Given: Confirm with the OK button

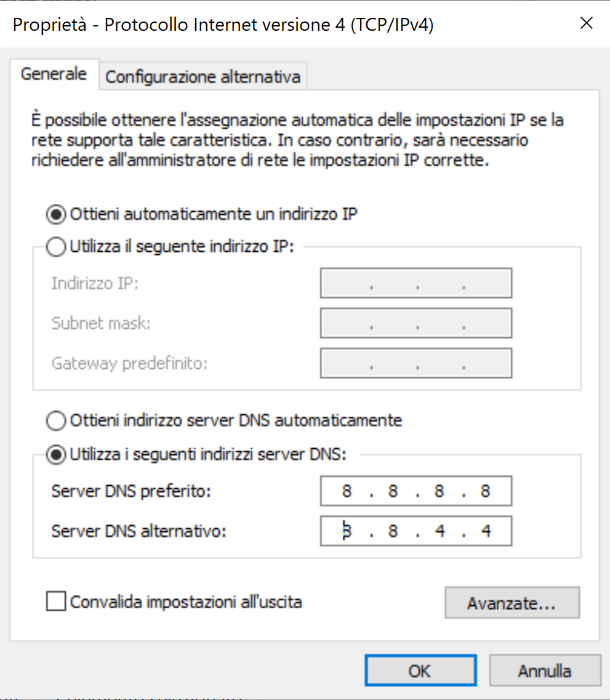Looking at the screenshot, I should click(420, 670).
